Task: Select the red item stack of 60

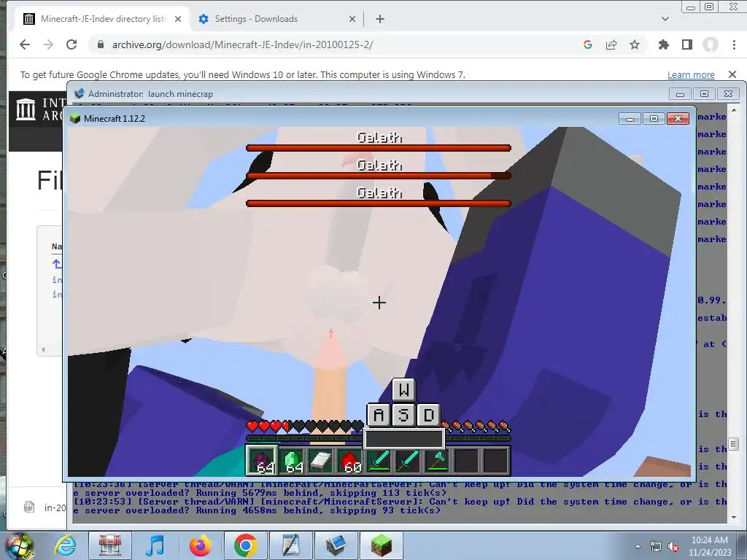Action: [349, 461]
